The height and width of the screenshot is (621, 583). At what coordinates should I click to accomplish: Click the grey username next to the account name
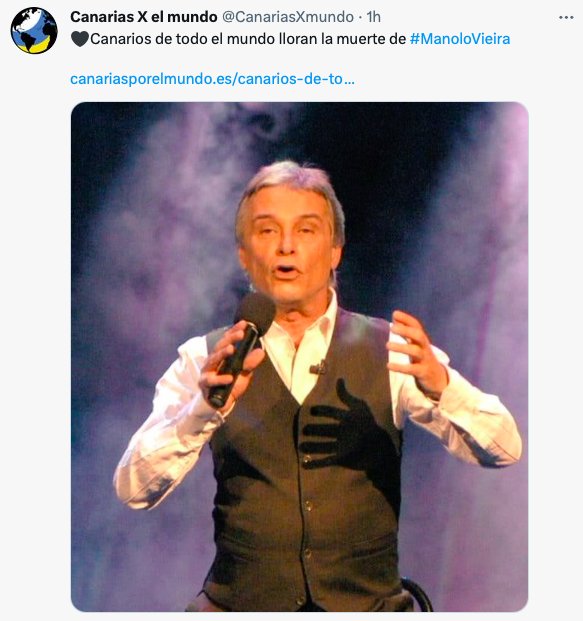point(288,17)
